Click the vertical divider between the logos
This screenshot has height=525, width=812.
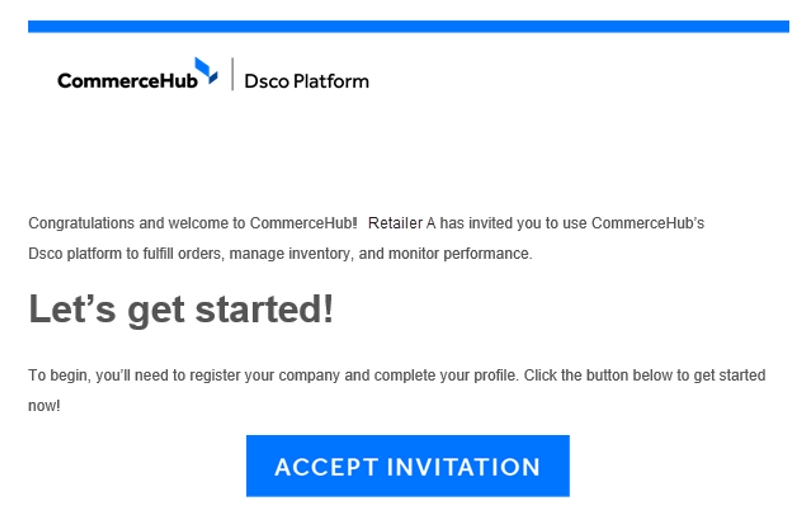click(x=232, y=74)
